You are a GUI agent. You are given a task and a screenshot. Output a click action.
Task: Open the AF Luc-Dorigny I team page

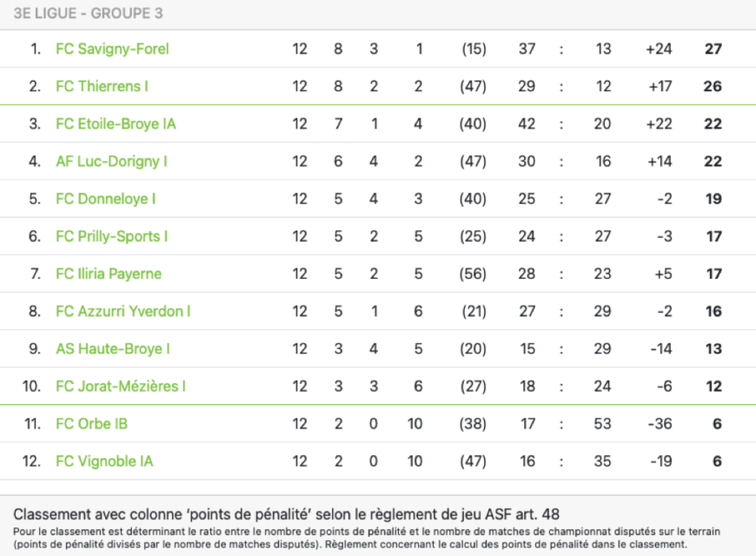111,162
